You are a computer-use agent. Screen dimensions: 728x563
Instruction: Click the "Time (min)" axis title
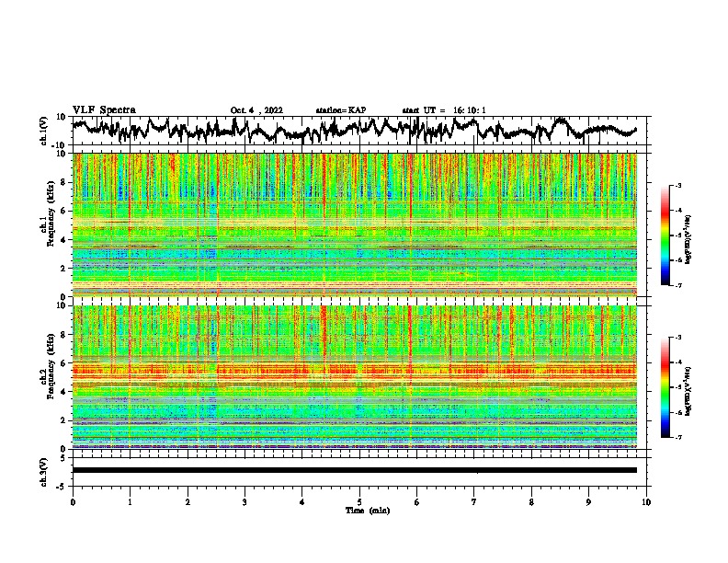coord(368,511)
